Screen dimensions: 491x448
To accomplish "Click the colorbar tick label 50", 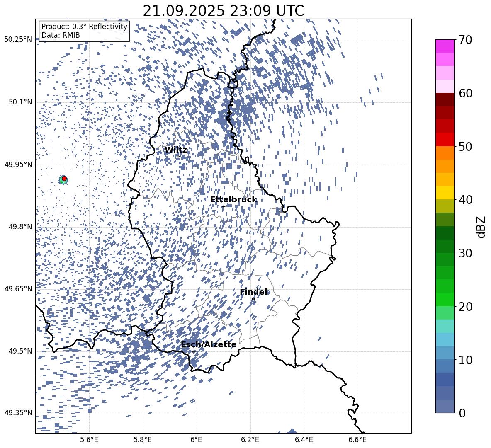I will point(466,146).
